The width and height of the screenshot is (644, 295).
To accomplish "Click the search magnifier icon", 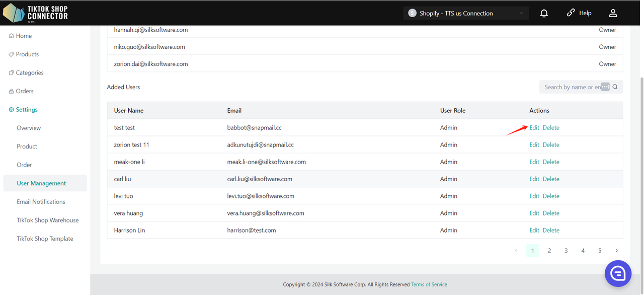I will (x=615, y=87).
